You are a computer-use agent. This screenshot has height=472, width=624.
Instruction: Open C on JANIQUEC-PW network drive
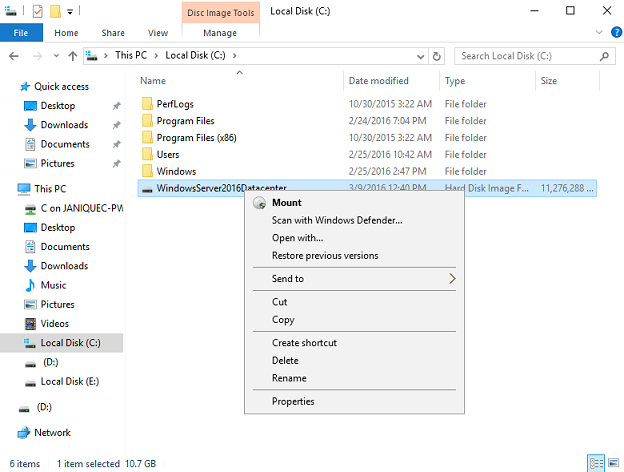coord(82,208)
